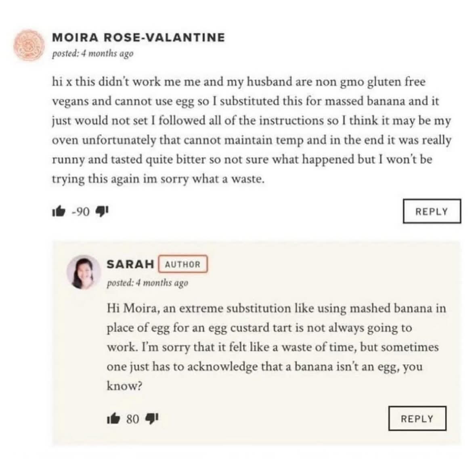Image resolution: width=476 pixels, height=476 pixels.
Task: Click the final word 'know?' in the reply
Action: [124, 386]
